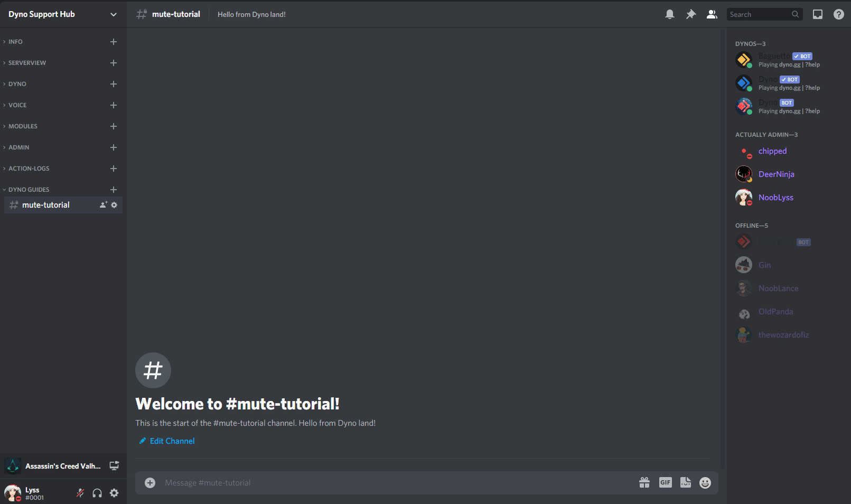Hide the member list
This screenshot has height=504, width=851.
click(x=712, y=14)
